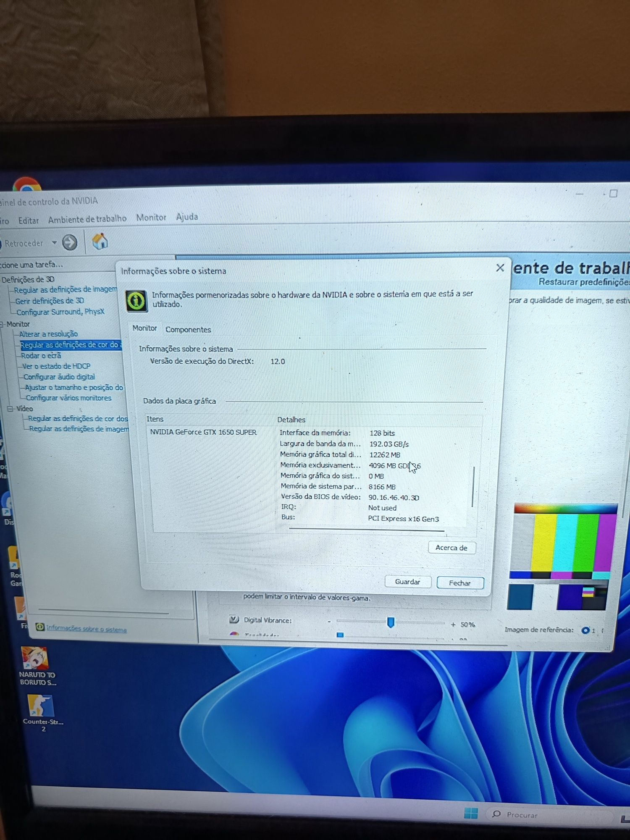The width and height of the screenshot is (630, 840).
Task: Click the Acerca de button
Action: click(x=451, y=548)
